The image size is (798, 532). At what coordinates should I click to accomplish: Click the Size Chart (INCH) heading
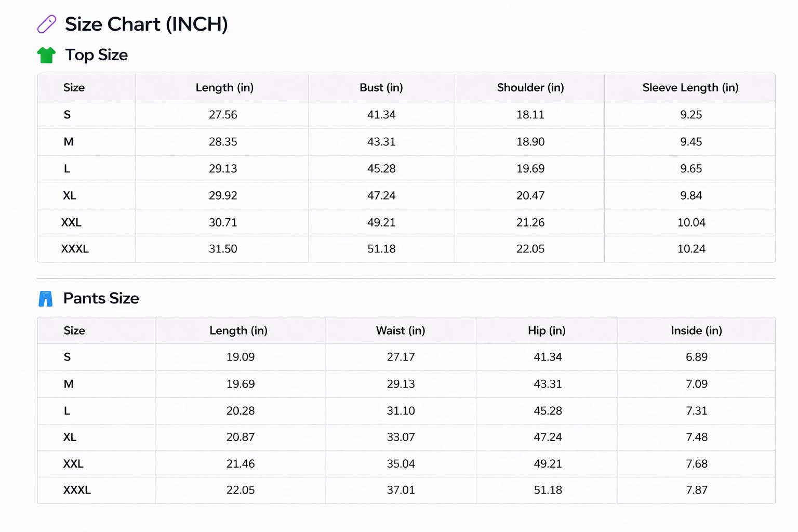(146, 24)
